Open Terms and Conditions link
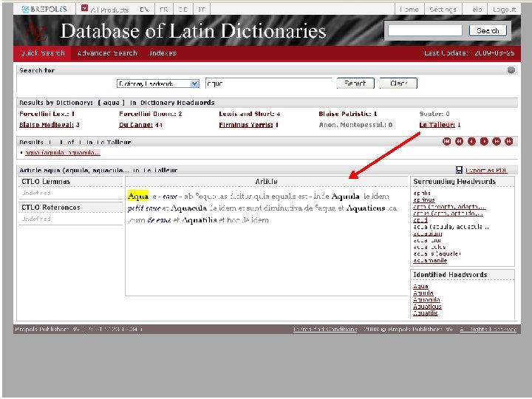Viewport: 532px width, 399px height. tap(325, 329)
